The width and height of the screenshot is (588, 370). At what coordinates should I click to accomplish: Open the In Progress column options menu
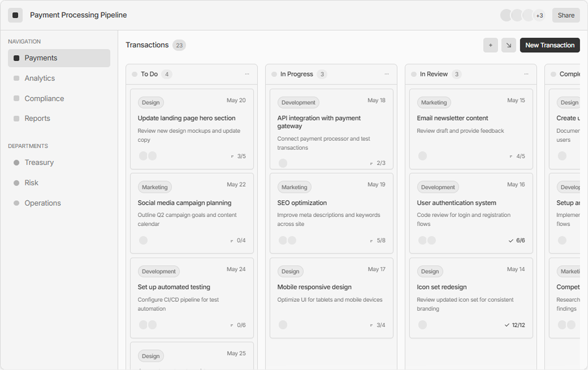tap(387, 74)
